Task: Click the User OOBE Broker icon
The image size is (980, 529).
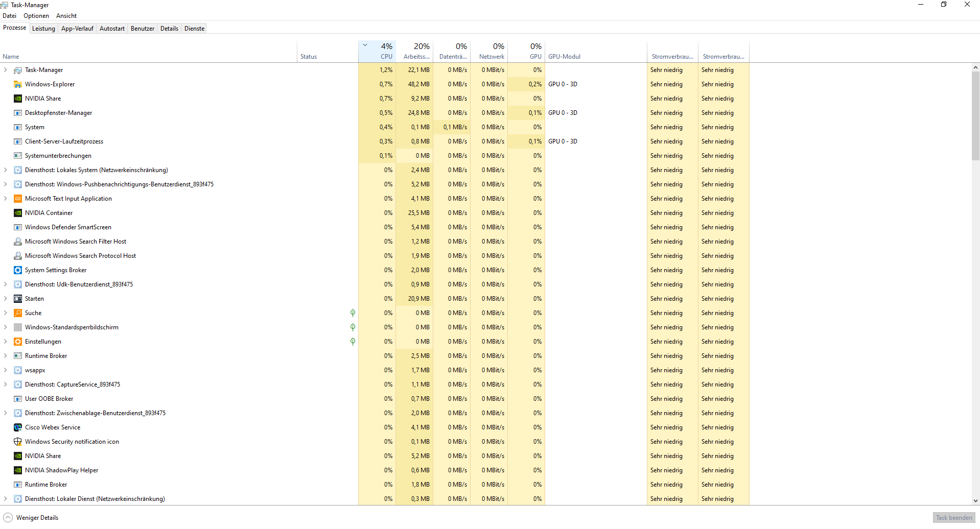Action: point(18,399)
